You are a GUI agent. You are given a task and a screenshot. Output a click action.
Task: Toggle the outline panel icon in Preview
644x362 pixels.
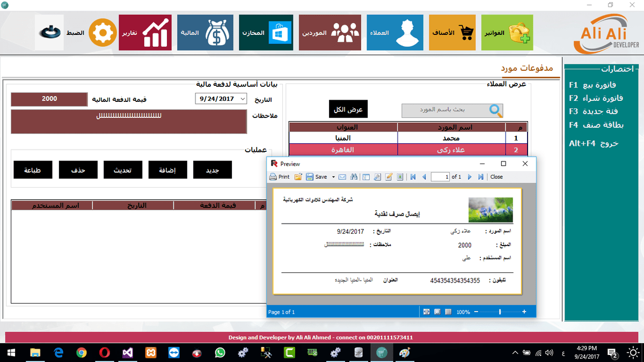[366, 177]
